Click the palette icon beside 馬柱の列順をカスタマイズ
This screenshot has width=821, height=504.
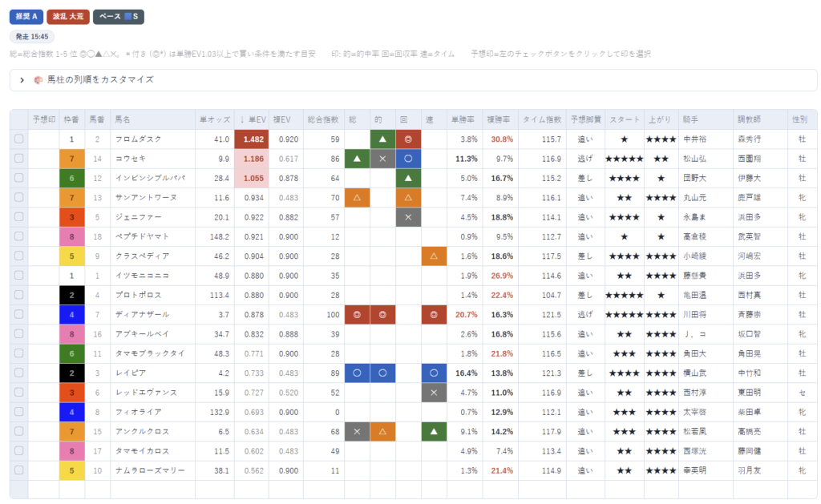click(x=38, y=80)
